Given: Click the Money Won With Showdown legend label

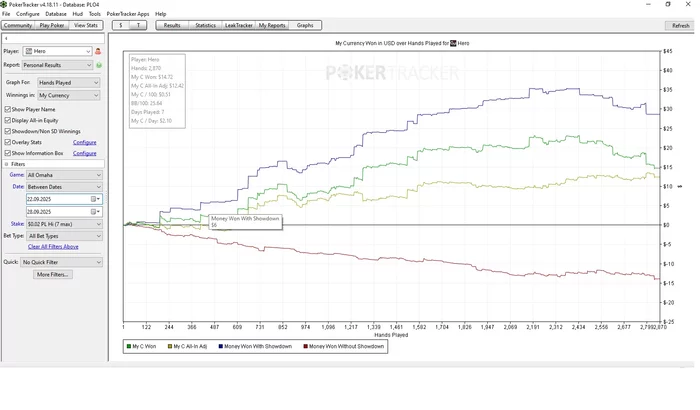Looking at the screenshot, I should point(258,347).
